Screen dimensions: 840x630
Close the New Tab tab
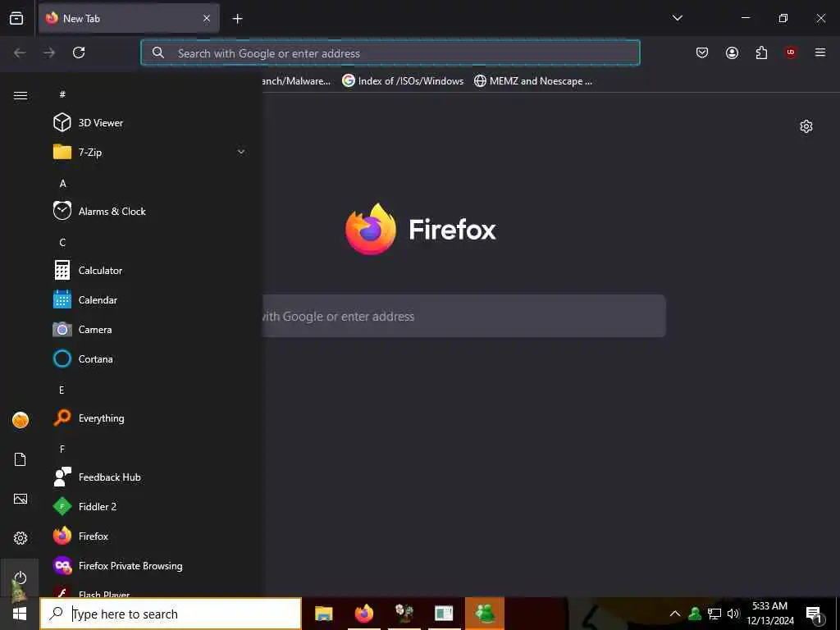(x=207, y=18)
